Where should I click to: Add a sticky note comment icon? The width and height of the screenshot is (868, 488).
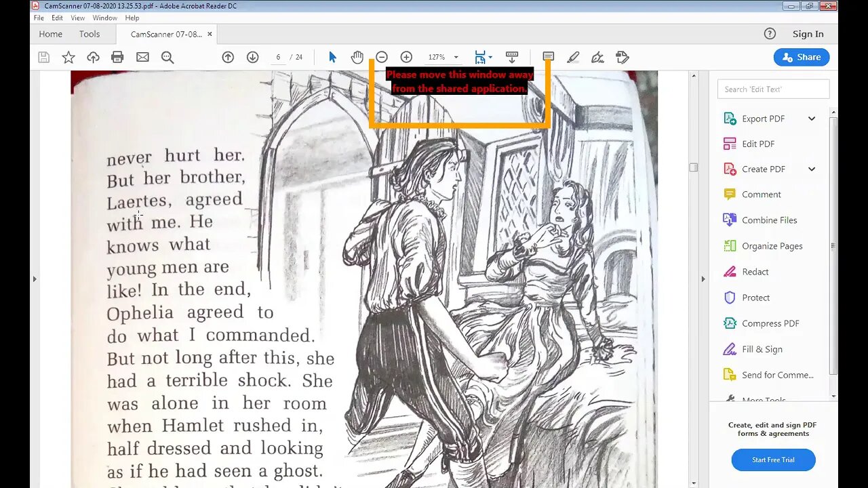[x=549, y=58]
